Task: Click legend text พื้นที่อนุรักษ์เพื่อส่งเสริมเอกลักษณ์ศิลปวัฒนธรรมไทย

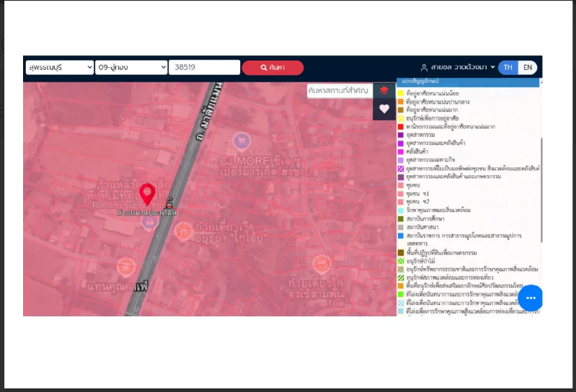Action: pos(465,285)
